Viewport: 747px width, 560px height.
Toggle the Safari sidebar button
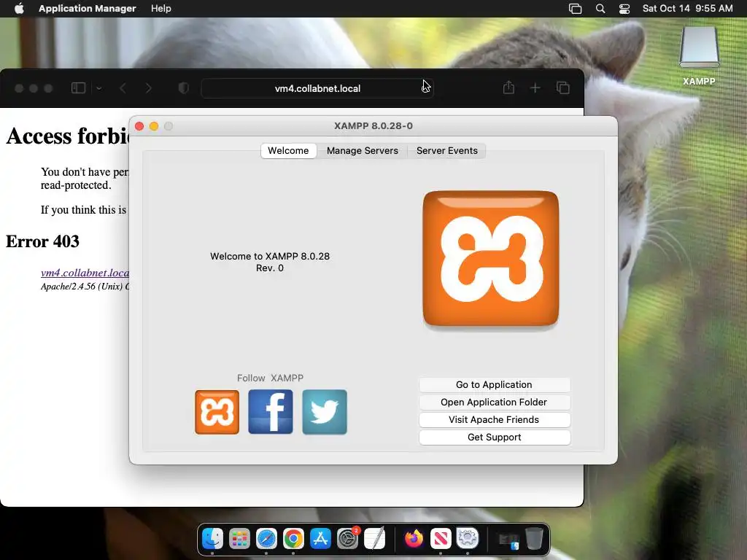click(x=78, y=88)
